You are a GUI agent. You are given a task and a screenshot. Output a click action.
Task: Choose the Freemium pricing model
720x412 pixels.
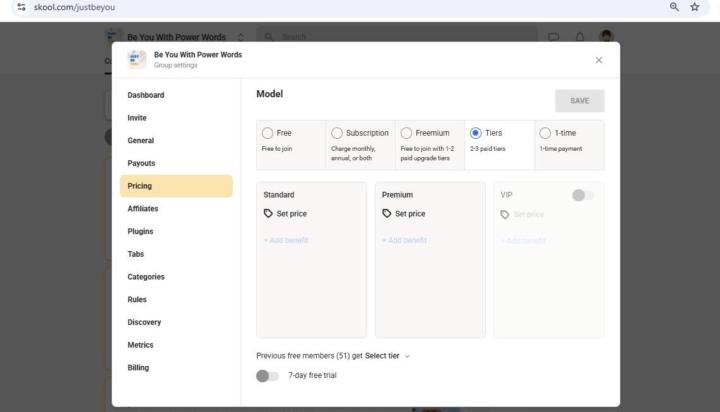406,133
